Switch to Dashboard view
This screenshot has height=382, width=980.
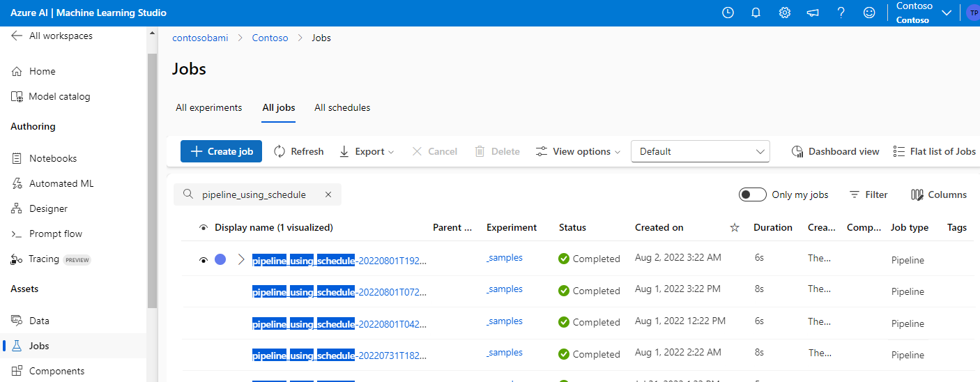tap(836, 151)
